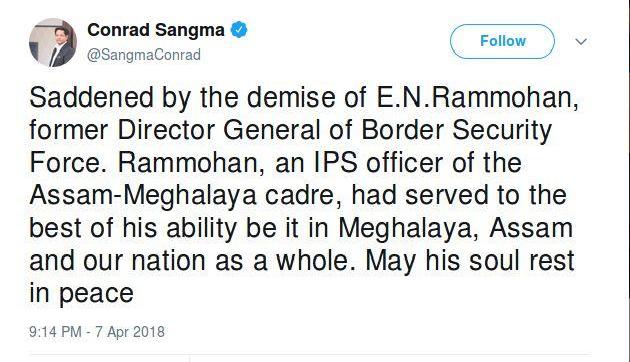Click the phrase 'had served to the'
This screenshot has height=362, width=630.
[x=459, y=195]
